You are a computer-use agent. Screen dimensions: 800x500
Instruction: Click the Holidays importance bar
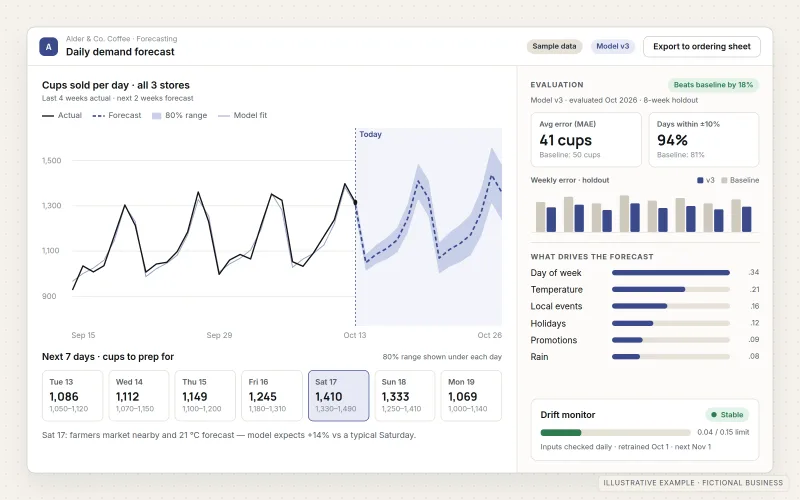click(x=671, y=323)
